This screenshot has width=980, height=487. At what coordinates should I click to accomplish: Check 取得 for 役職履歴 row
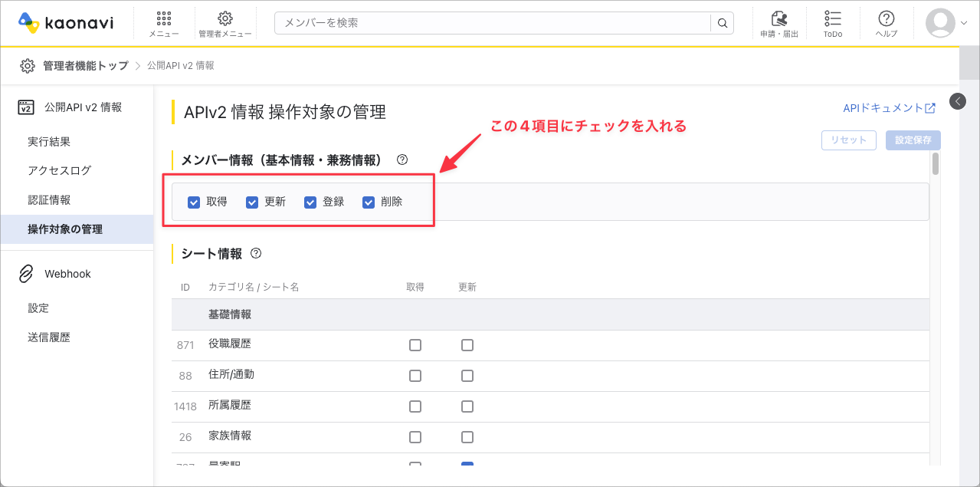(415, 345)
